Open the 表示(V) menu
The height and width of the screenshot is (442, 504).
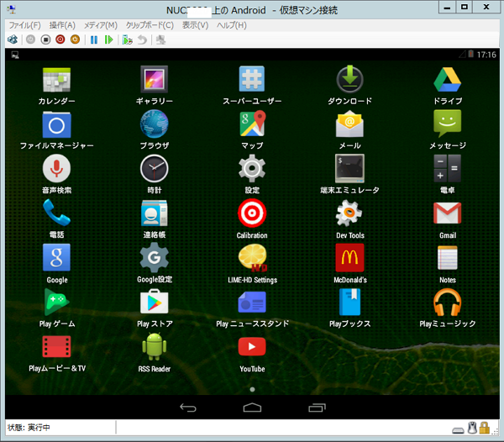coord(195,25)
